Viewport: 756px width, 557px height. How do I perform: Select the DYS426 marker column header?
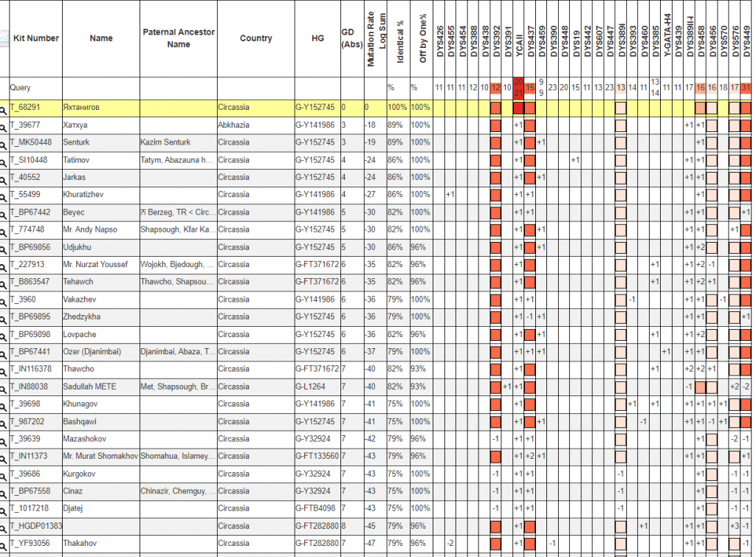(x=439, y=41)
